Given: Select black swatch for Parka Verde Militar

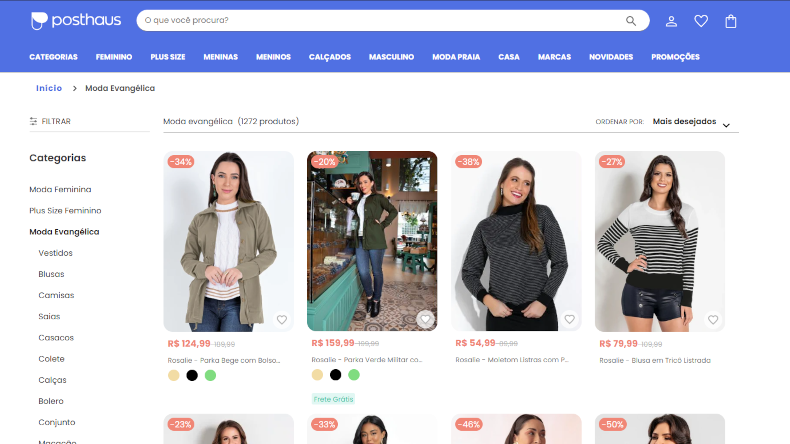Looking at the screenshot, I should 336,375.
